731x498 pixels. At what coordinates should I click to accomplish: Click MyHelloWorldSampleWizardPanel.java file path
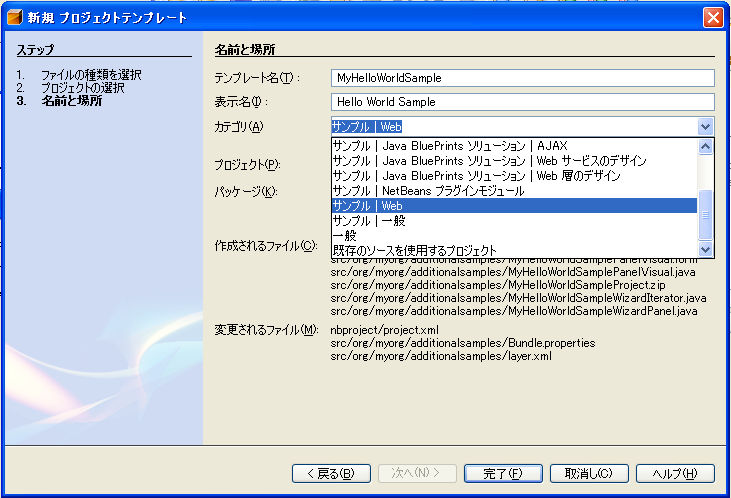tap(514, 311)
